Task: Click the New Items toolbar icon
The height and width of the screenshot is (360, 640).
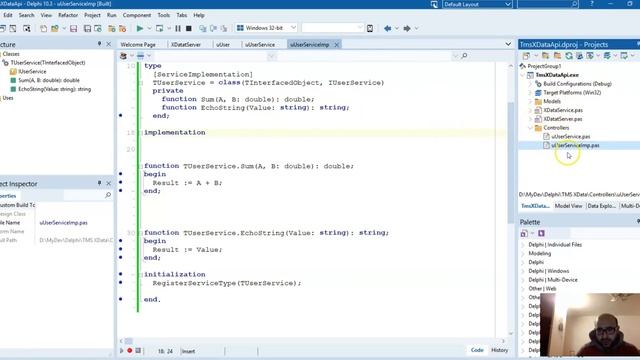Action: click(x=43, y=29)
